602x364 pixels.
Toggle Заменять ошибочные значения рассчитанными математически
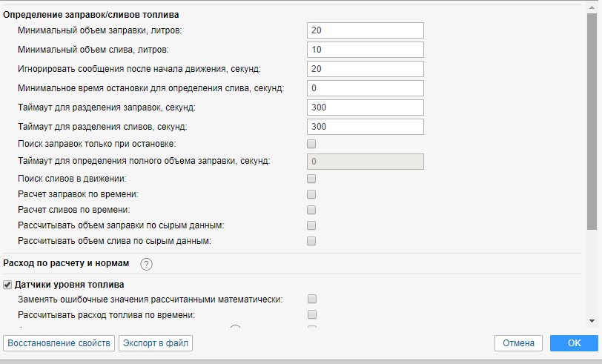pos(312,300)
